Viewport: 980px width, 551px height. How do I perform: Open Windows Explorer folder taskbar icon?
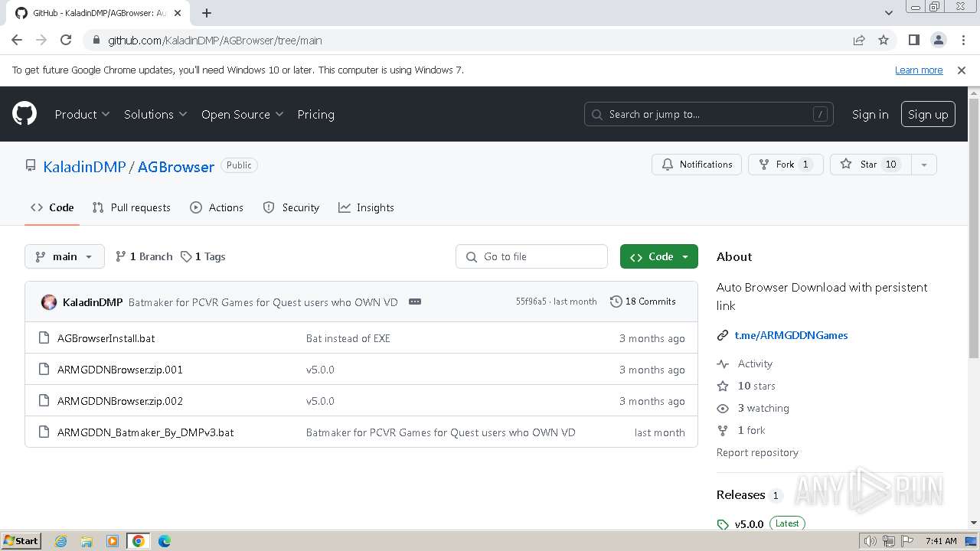(87, 541)
